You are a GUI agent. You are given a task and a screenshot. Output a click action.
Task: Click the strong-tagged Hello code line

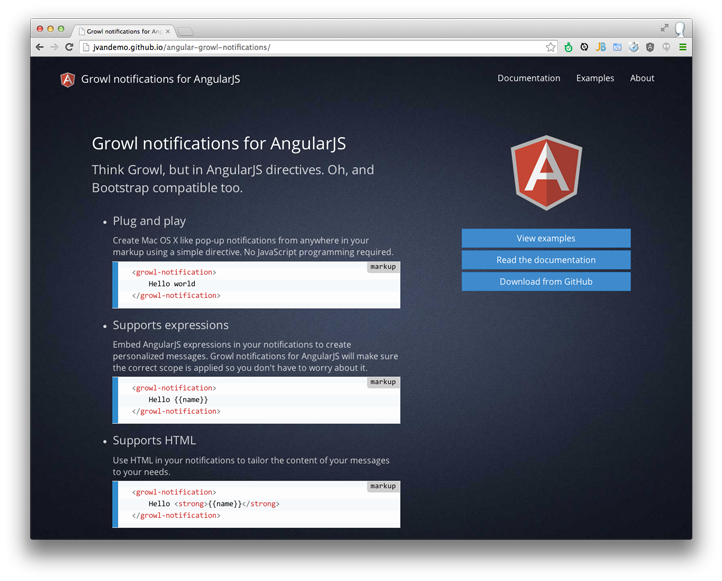coord(214,504)
